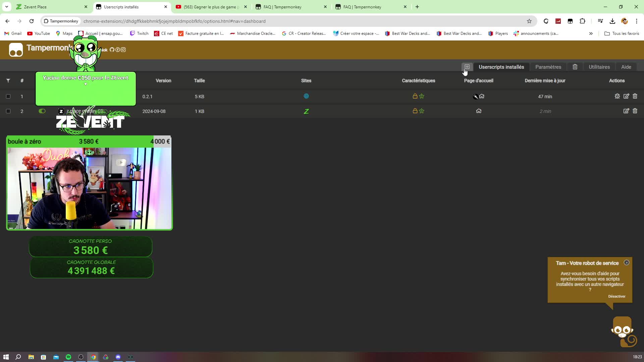Close the Tam robot help bubble
This screenshot has height=362, width=644.
tap(627, 263)
